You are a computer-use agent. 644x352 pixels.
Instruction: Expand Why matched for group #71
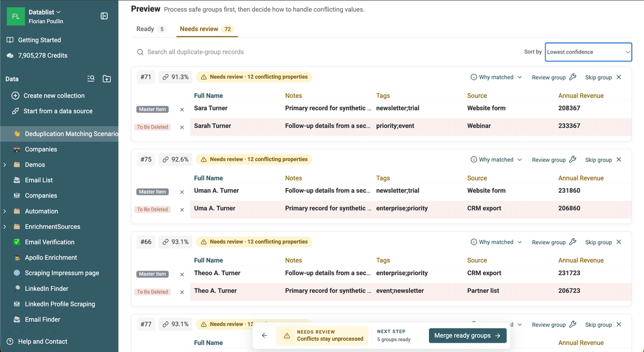pyautogui.click(x=496, y=77)
